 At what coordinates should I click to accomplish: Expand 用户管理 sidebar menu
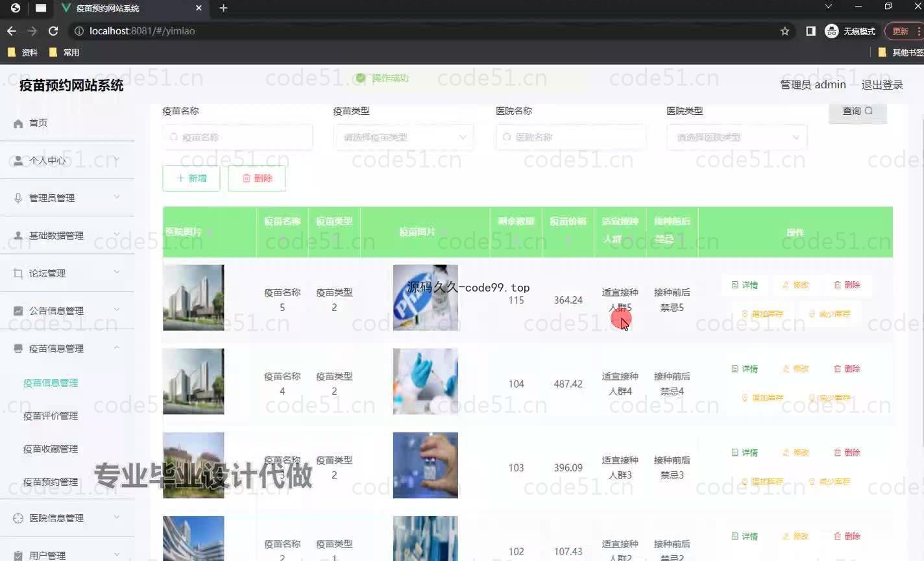(x=67, y=555)
